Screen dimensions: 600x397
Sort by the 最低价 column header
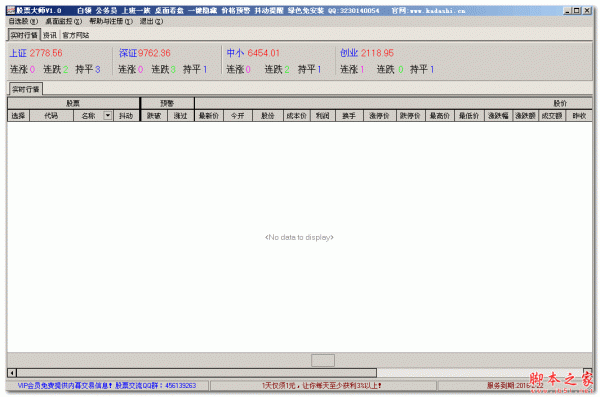[469, 116]
